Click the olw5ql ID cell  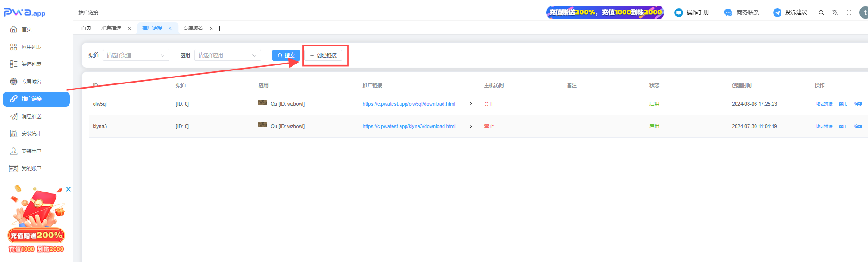(x=100, y=104)
